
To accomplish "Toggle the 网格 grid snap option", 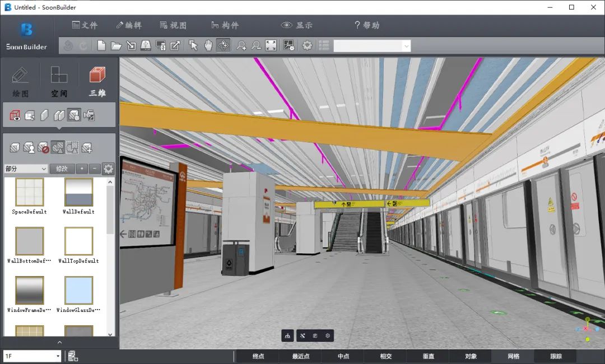I will 513,356.
